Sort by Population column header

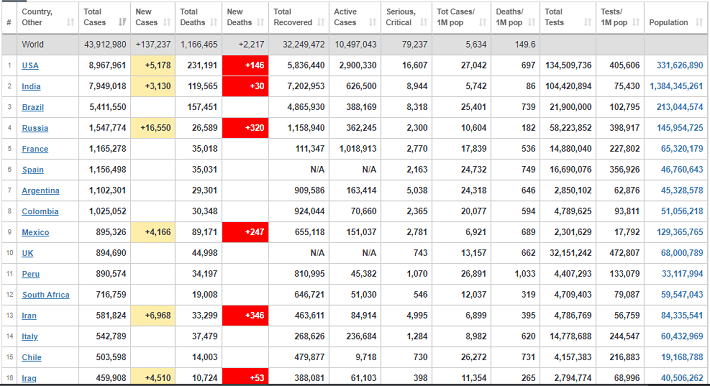[676, 17]
